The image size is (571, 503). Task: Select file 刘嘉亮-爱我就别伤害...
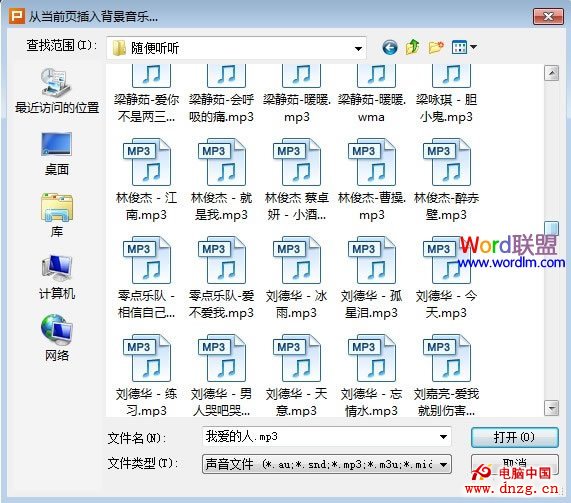[446, 376]
